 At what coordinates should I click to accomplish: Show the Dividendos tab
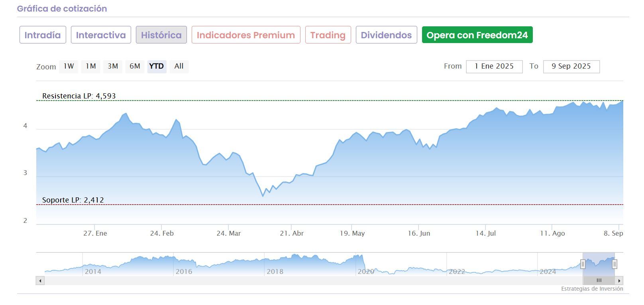point(386,35)
